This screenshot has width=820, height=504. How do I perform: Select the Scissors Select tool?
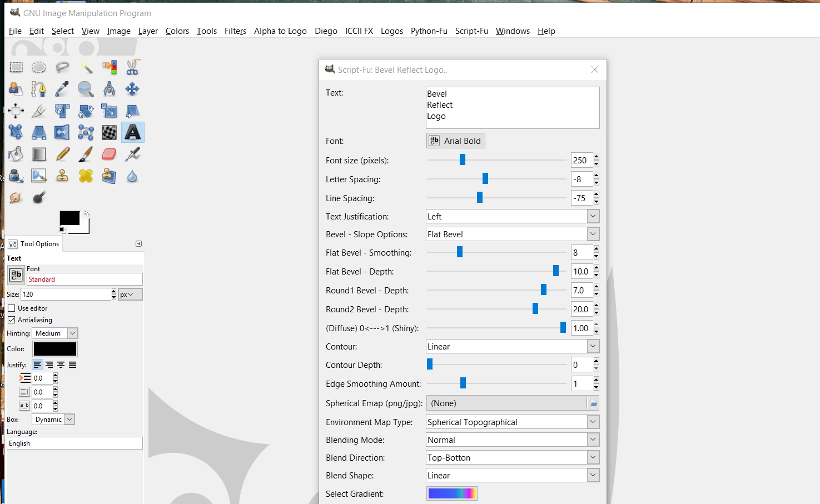tap(132, 67)
